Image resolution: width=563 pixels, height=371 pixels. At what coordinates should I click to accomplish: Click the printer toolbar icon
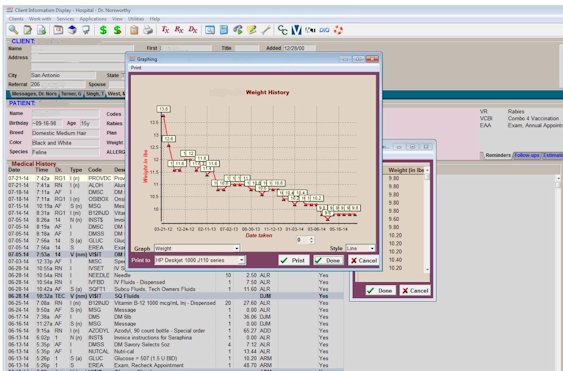[x=148, y=30]
